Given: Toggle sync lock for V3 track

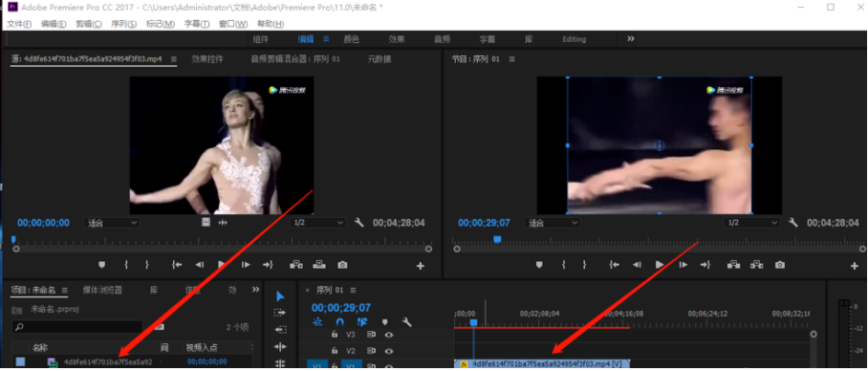Looking at the screenshot, I should (x=371, y=335).
